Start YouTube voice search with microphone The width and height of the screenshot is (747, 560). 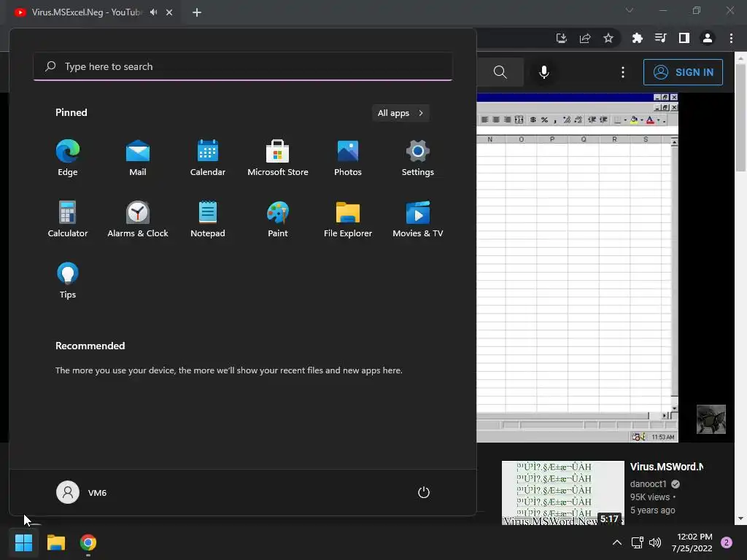(544, 72)
